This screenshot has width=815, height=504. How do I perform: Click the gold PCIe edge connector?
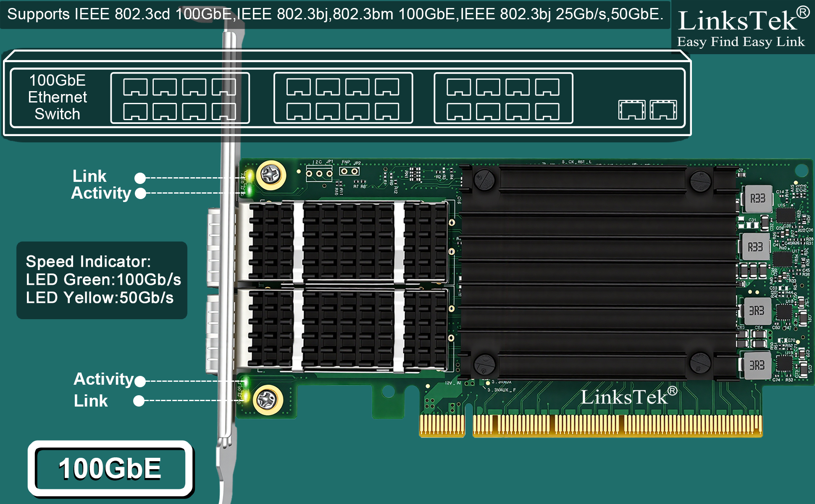click(x=591, y=425)
